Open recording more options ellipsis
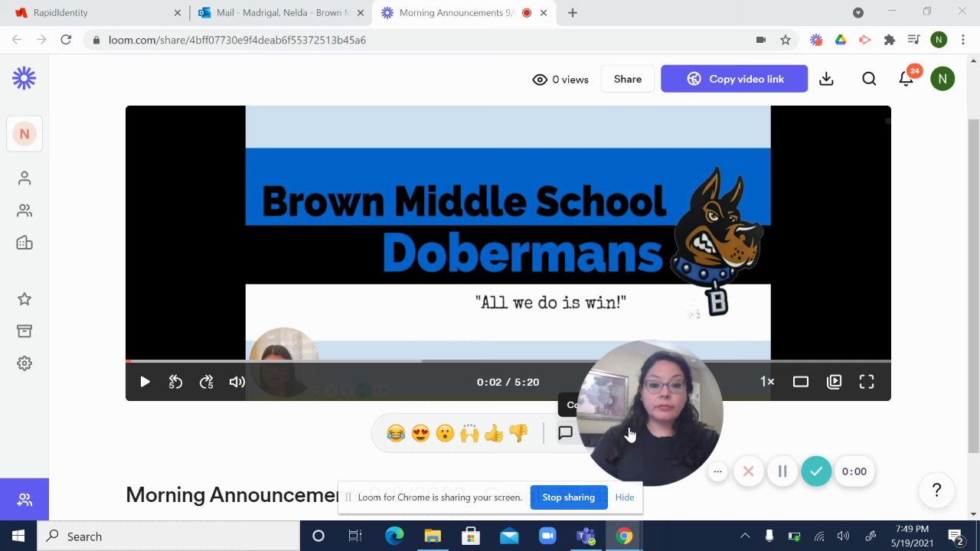 [717, 471]
